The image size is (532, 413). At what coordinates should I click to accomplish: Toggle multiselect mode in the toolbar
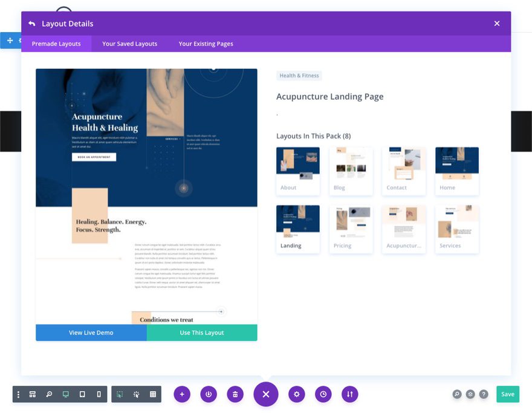tap(119, 394)
